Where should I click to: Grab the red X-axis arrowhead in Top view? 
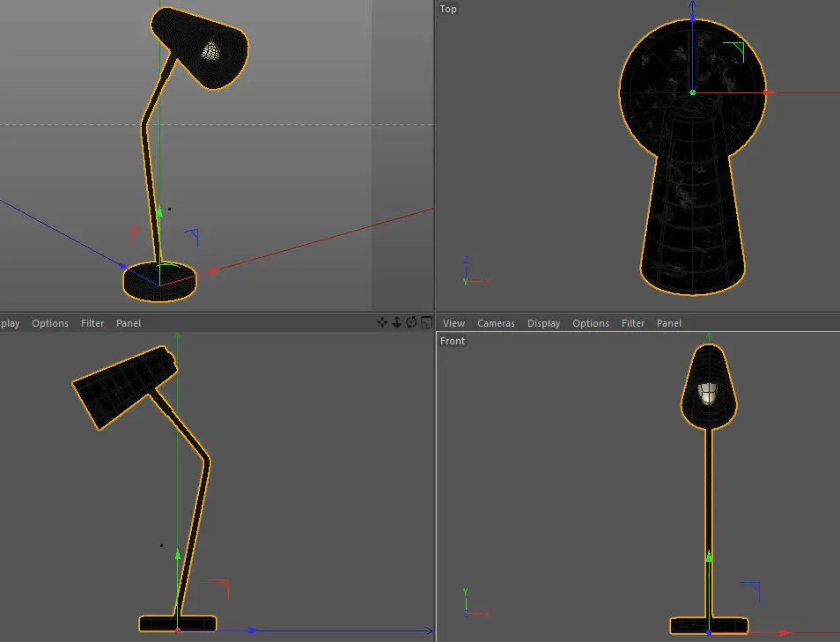[770, 92]
